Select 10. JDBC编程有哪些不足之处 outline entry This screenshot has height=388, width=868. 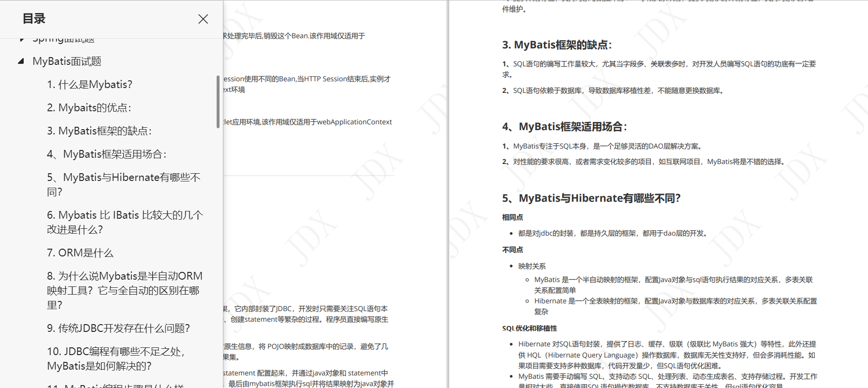pyautogui.click(x=116, y=359)
